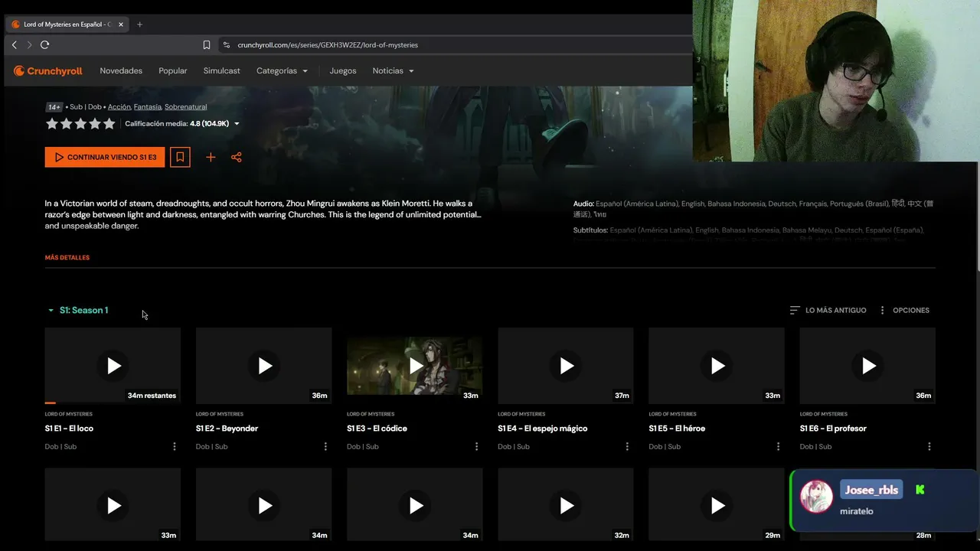Share the Lord of Mysteries series
This screenshot has width=980, height=551.
click(237, 157)
